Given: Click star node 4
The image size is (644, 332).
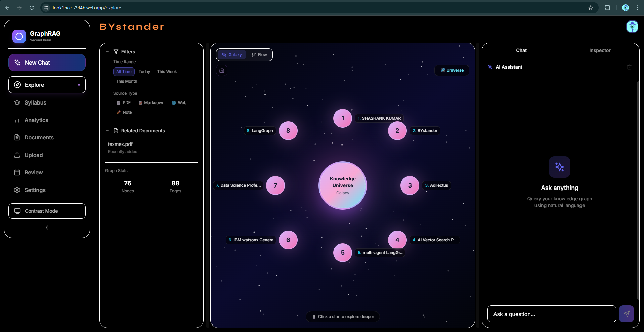Looking at the screenshot, I should click(397, 240).
